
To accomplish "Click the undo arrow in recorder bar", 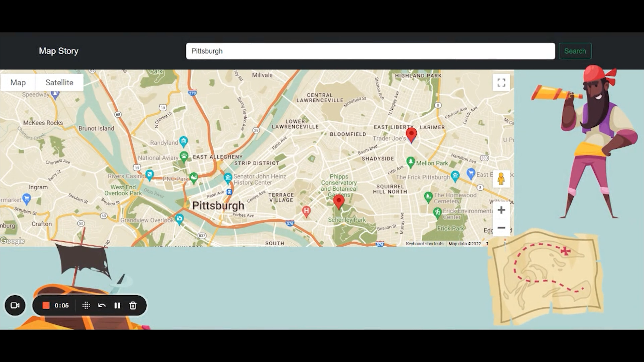I will (x=102, y=305).
